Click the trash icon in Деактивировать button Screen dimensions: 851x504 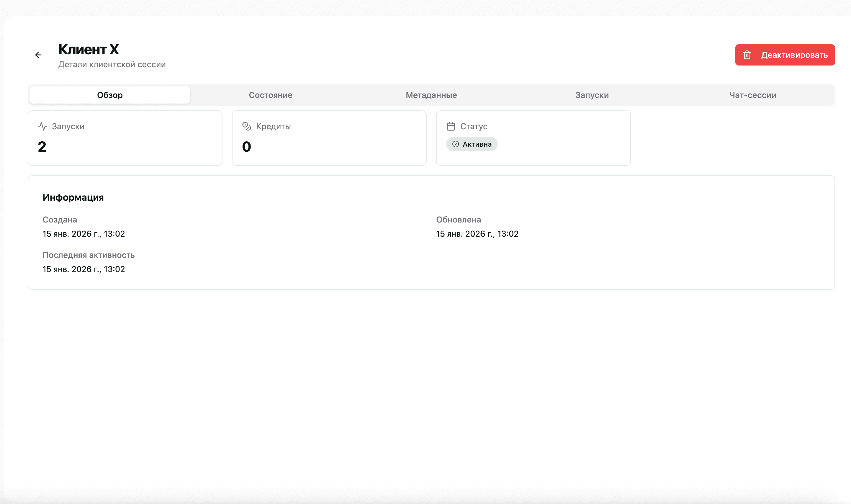point(747,55)
